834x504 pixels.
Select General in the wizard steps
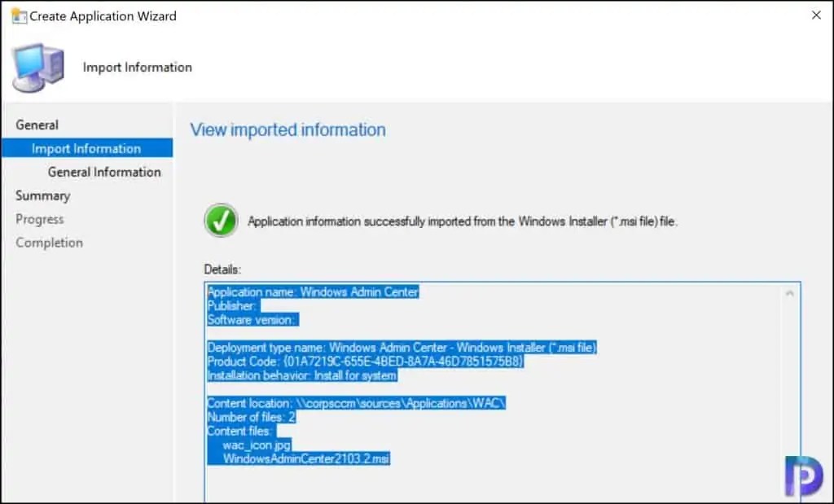click(x=37, y=125)
